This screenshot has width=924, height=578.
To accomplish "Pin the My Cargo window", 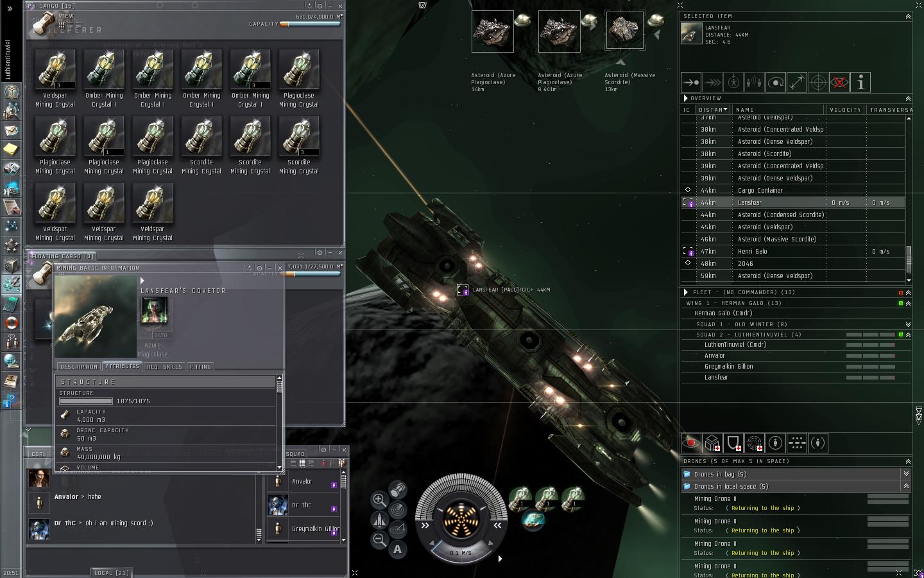I will (320, 6).
